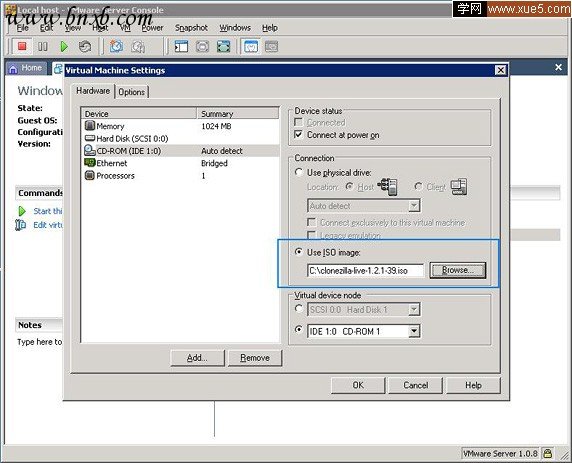The height and width of the screenshot is (463, 572).
Task: Click the Host server location icon
Action: tap(387, 186)
